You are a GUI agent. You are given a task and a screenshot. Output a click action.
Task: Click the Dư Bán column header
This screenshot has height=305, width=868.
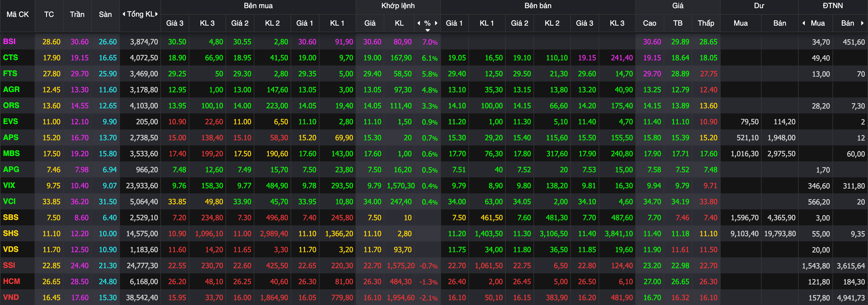780,23
